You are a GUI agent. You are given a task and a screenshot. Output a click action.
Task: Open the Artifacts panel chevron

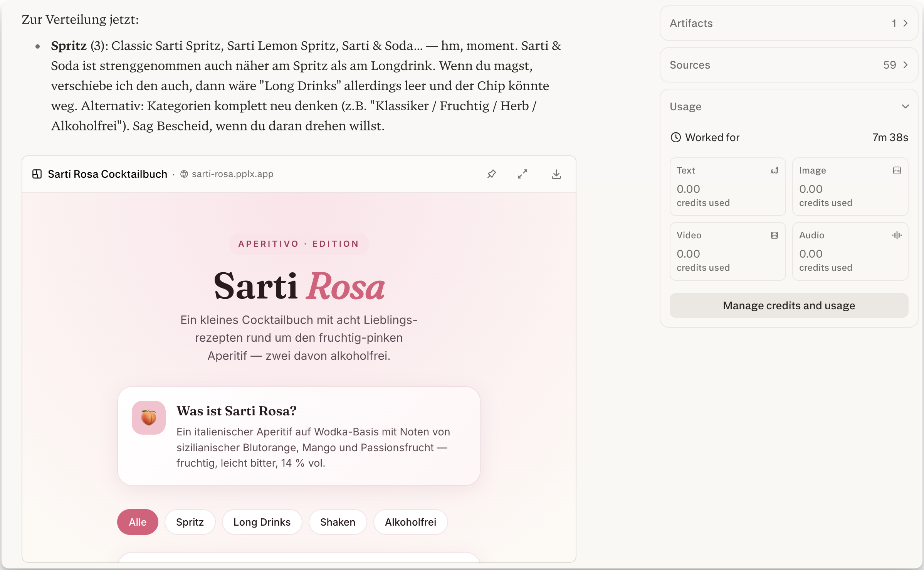tap(906, 23)
